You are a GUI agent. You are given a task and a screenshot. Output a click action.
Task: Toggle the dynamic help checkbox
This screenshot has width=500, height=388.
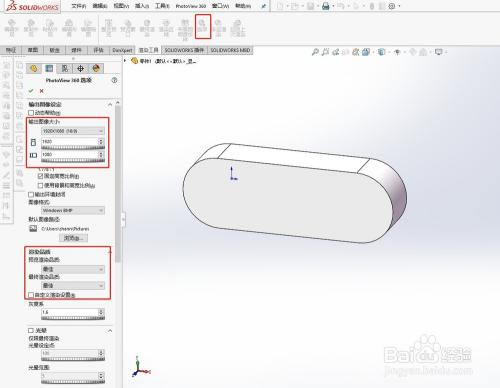(x=31, y=113)
